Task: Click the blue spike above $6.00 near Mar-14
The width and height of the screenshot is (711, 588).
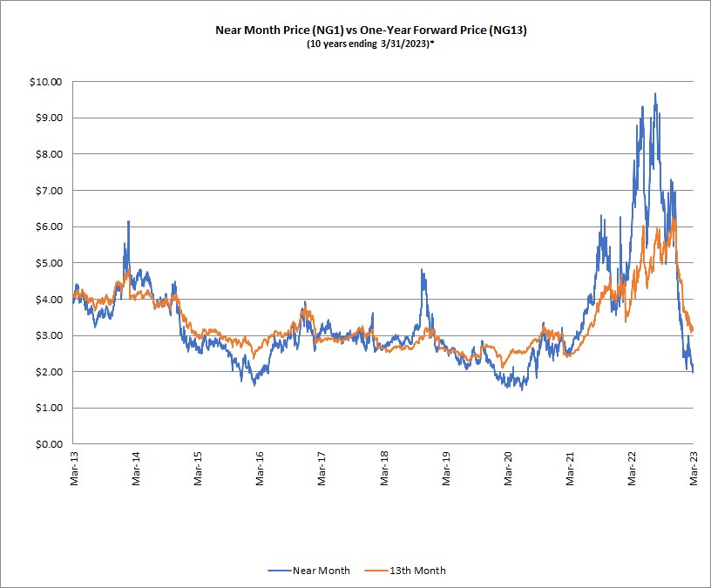Action: coord(128,221)
